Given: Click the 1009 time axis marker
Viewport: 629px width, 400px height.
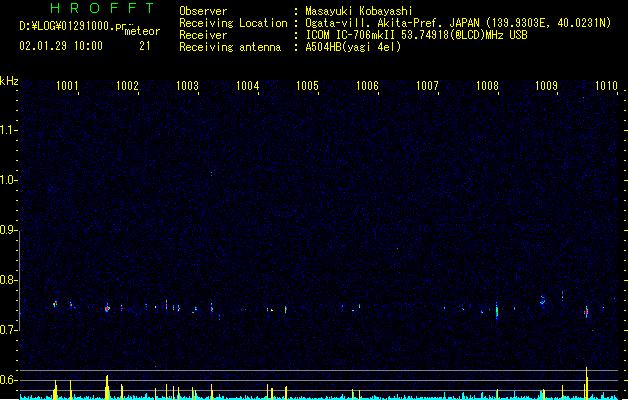Looking at the screenshot, I should [x=546, y=86].
